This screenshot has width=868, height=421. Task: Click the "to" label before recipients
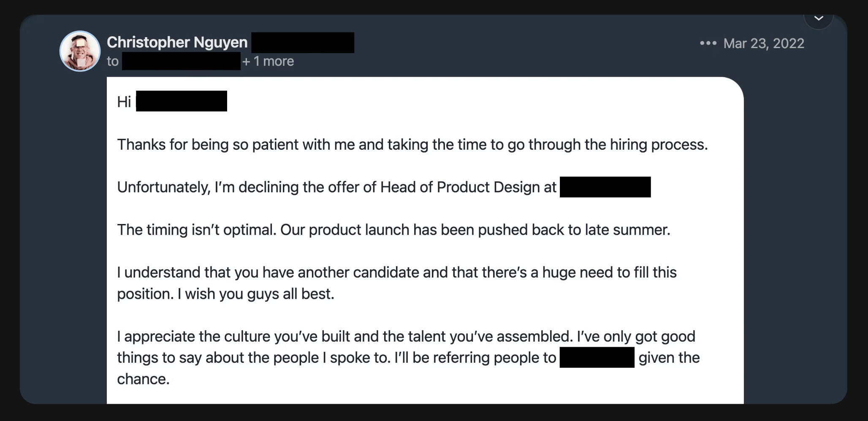[x=113, y=62]
